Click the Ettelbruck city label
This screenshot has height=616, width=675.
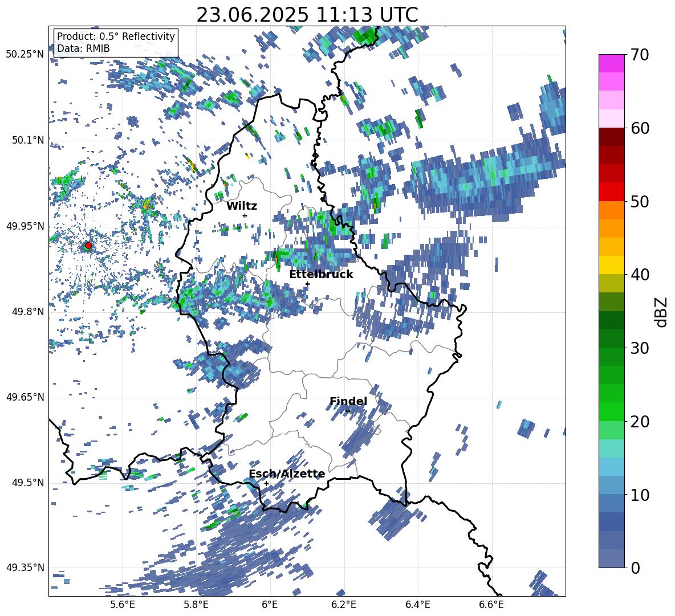point(321,274)
